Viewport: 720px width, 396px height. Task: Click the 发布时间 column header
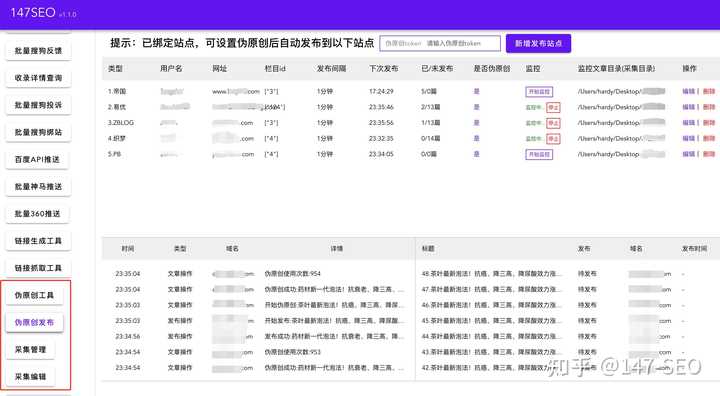[x=694, y=249]
